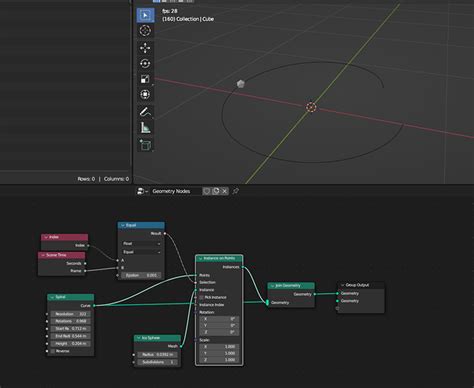
Task: Collapse the Ico Sphere node header
Action: (139, 338)
